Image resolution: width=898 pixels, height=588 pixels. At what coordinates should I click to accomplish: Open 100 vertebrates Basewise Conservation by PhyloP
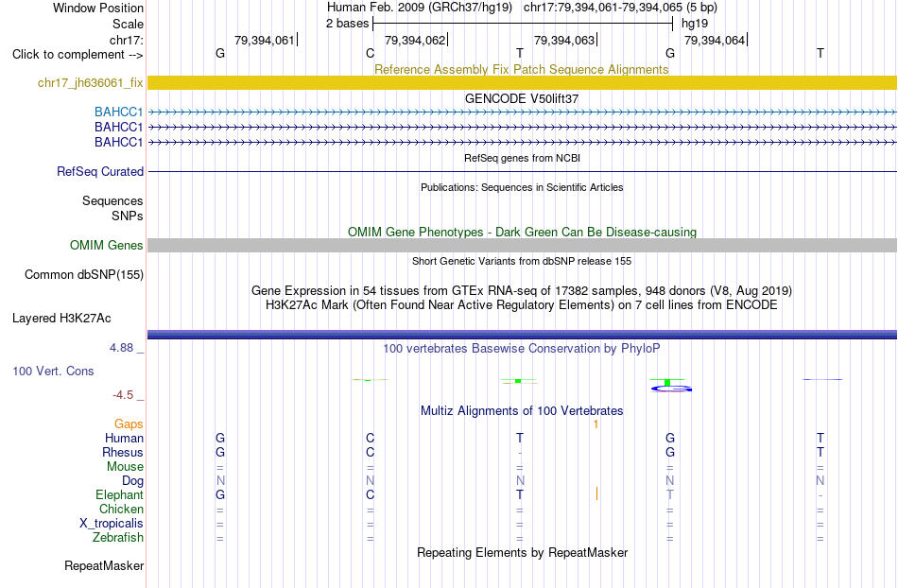[521, 348]
